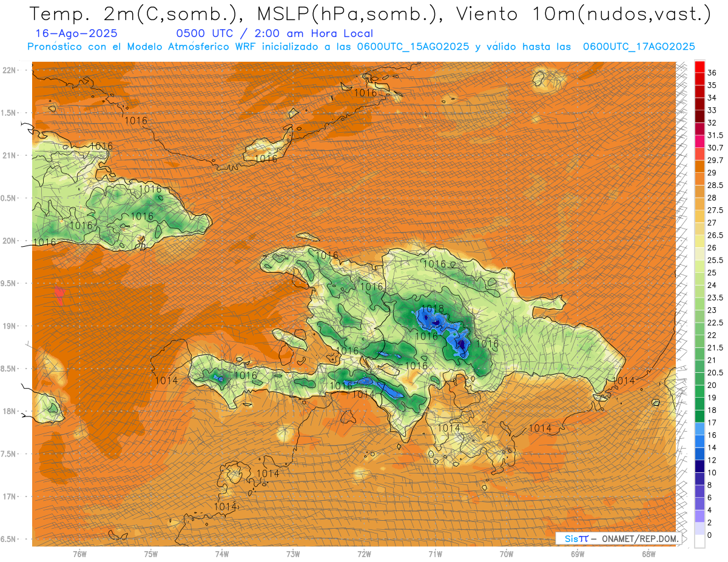Click the validity stamp '0600UTC_17AGO2025'
The image size is (728, 562).
click(639, 47)
